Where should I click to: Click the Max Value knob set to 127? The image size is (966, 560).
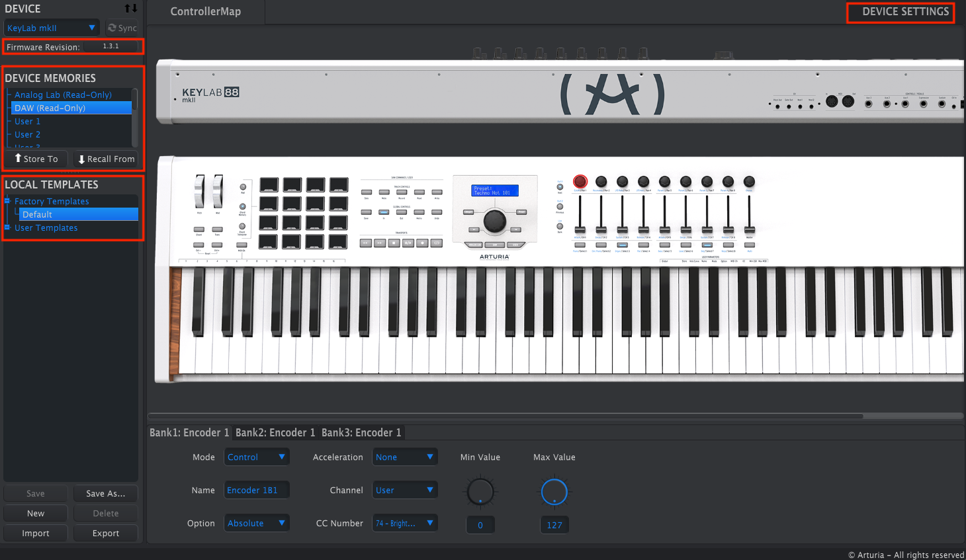pyautogui.click(x=554, y=491)
